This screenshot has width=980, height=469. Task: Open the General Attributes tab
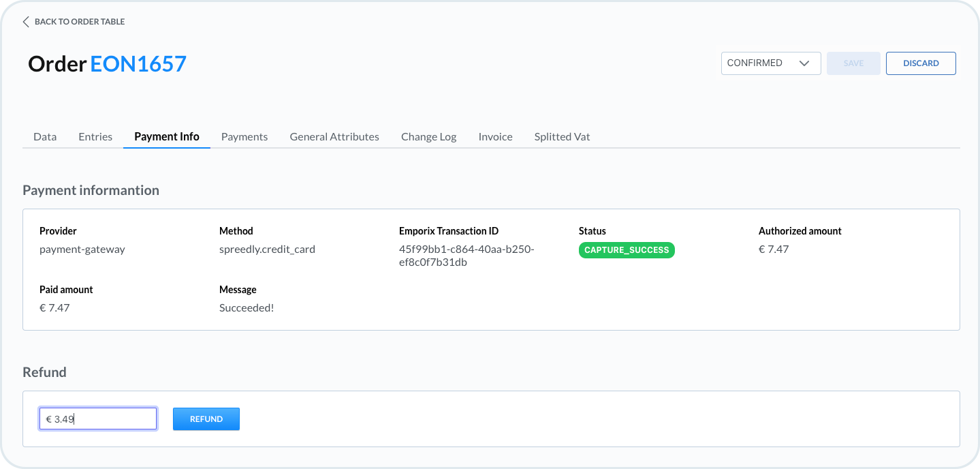(x=334, y=137)
